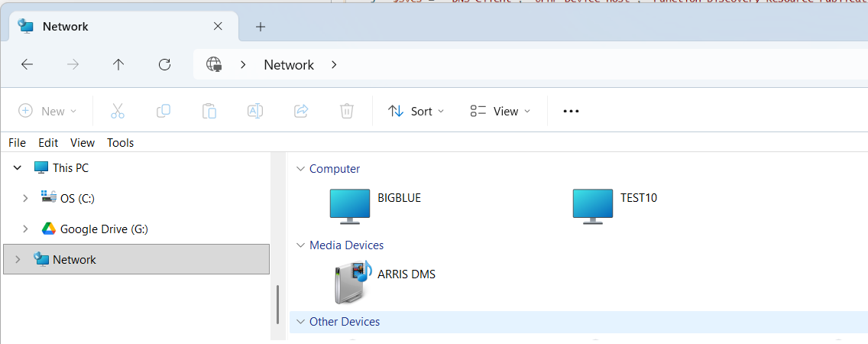868x344 pixels.
Task: Click the Media Devices group header text
Action: (x=347, y=245)
